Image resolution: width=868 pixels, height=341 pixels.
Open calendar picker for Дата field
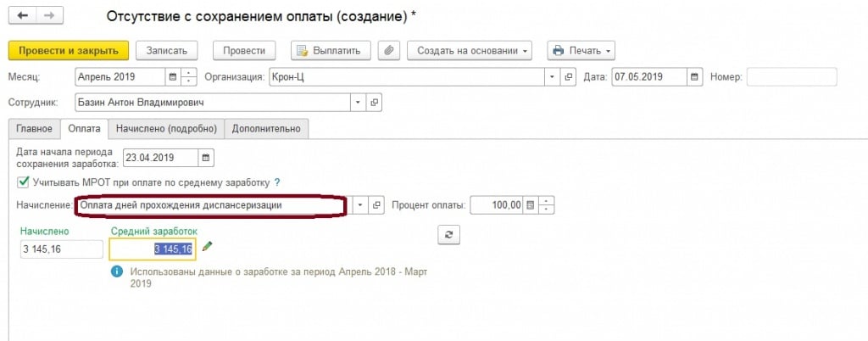point(695,77)
